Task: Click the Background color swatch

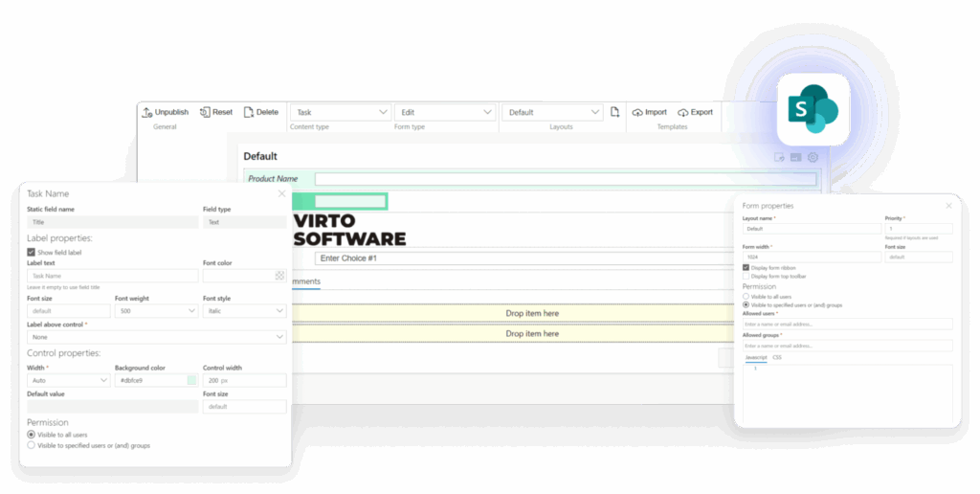Action: coord(192,380)
